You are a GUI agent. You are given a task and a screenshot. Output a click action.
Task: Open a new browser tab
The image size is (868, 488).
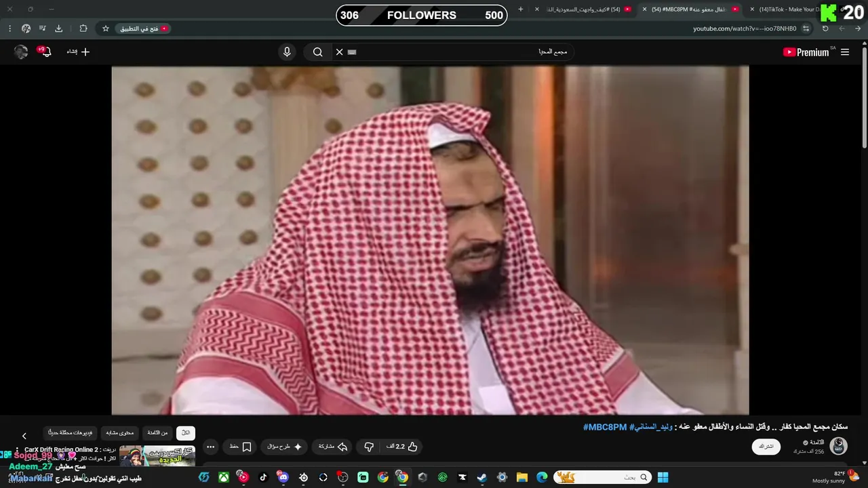521,9
